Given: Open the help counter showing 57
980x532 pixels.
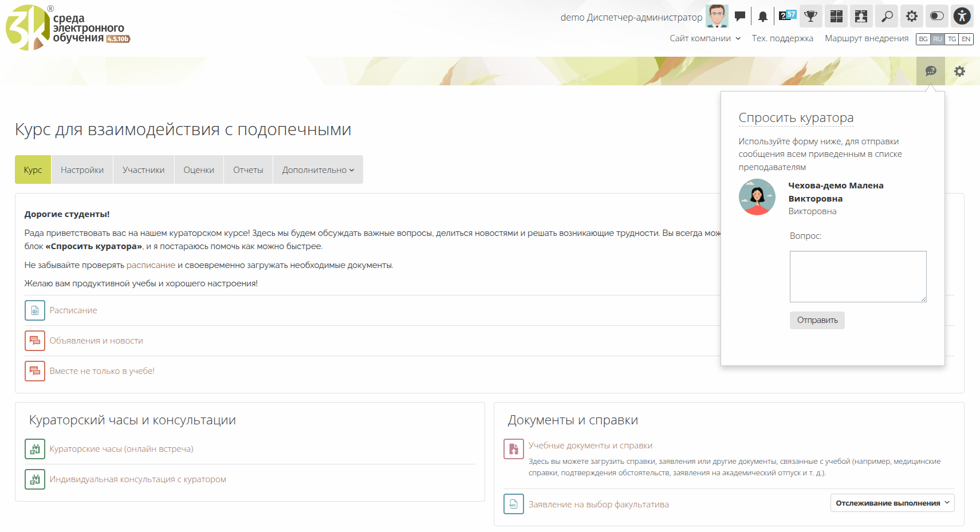Looking at the screenshot, I should (788, 15).
